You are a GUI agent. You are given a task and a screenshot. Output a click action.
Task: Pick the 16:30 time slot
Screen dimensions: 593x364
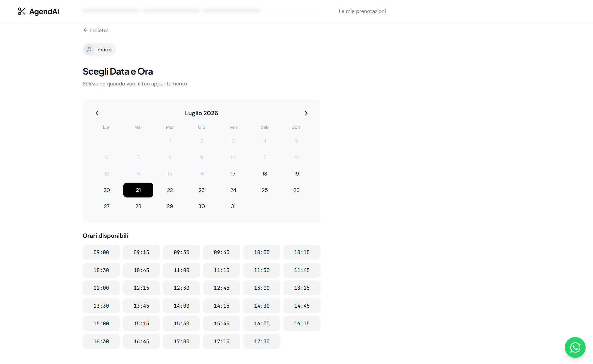click(x=101, y=341)
